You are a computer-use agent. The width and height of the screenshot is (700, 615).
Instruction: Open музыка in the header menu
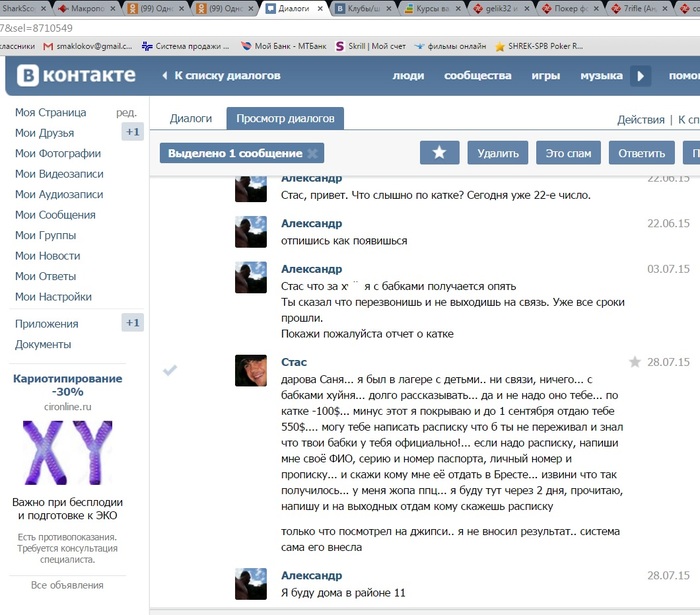[x=601, y=75]
